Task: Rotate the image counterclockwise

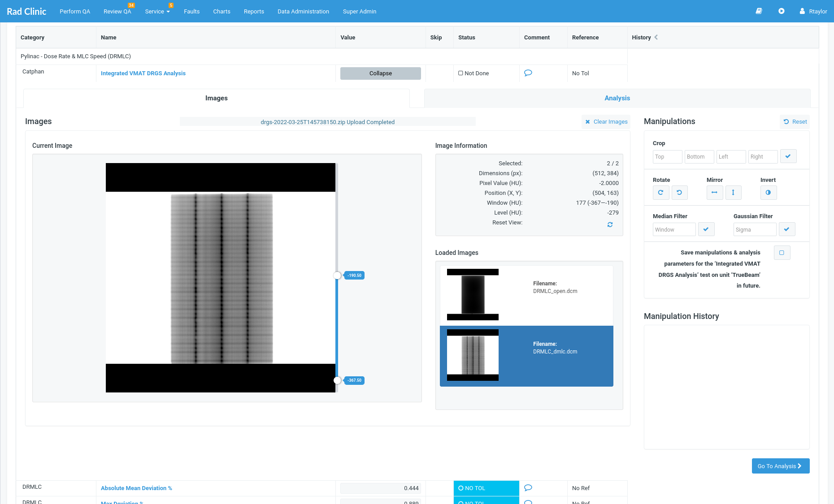Action: tap(680, 193)
